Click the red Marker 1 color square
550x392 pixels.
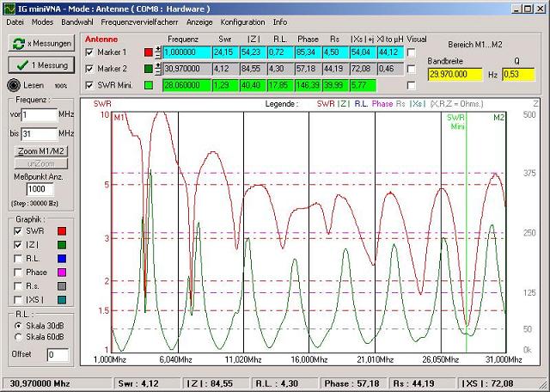(x=148, y=52)
